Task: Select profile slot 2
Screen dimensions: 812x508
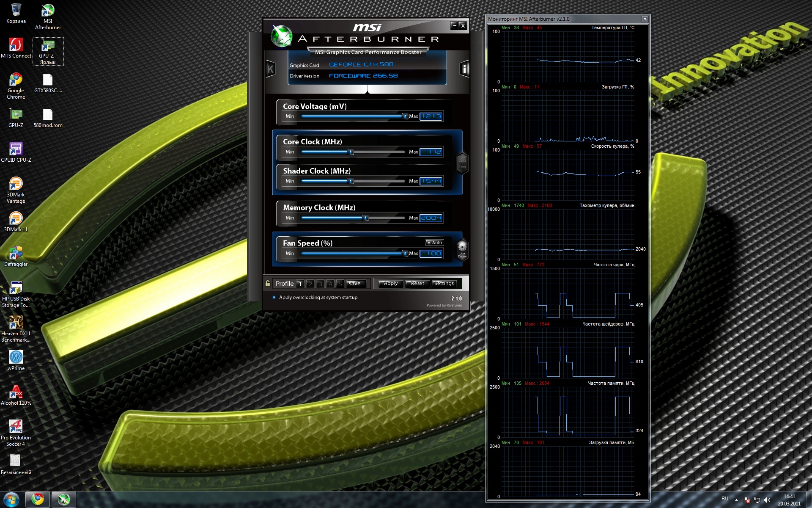Action: pos(310,284)
